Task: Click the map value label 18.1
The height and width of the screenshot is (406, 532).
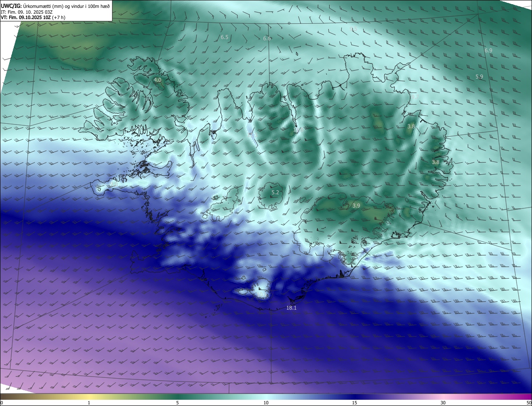Action: pos(291,308)
